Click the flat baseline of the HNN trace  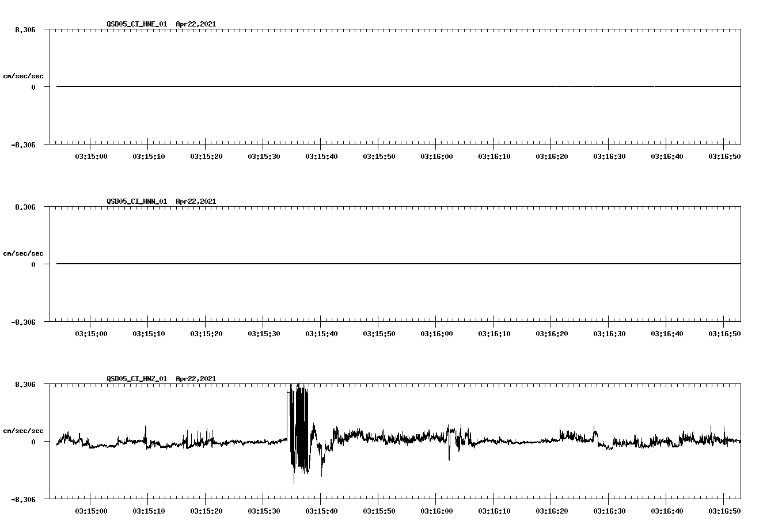click(346, 264)
